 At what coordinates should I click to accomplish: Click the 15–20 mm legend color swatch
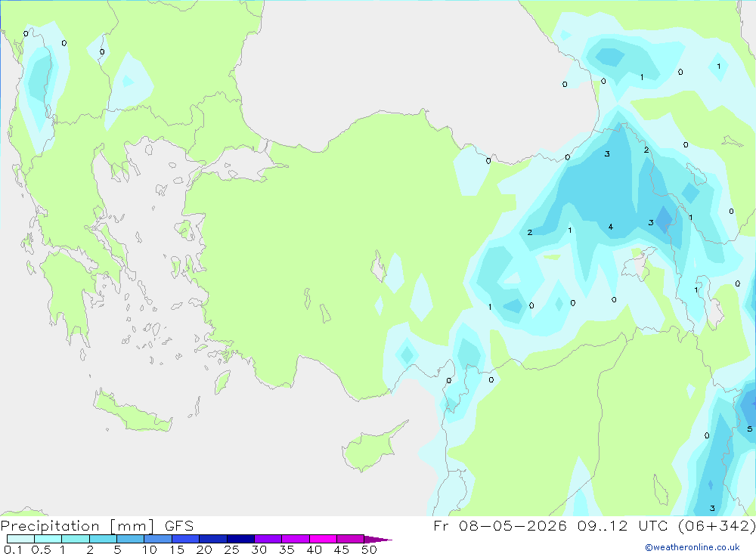tap(185, 539)
